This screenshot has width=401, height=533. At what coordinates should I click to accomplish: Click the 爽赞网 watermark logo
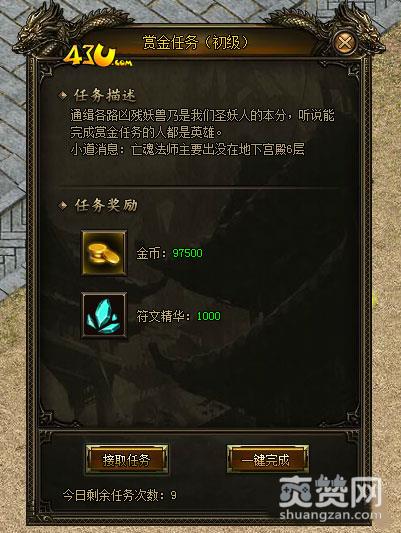pyautogui.click(x=330, y=492)
